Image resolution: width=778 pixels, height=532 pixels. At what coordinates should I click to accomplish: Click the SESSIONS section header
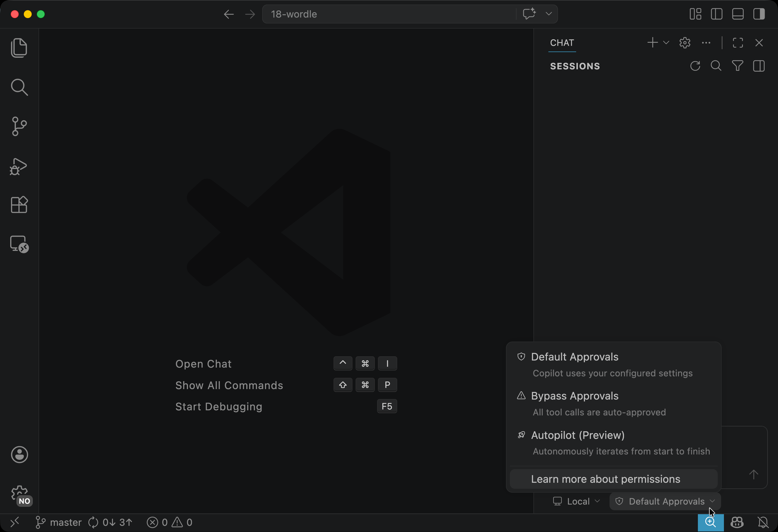coord(575,66)
